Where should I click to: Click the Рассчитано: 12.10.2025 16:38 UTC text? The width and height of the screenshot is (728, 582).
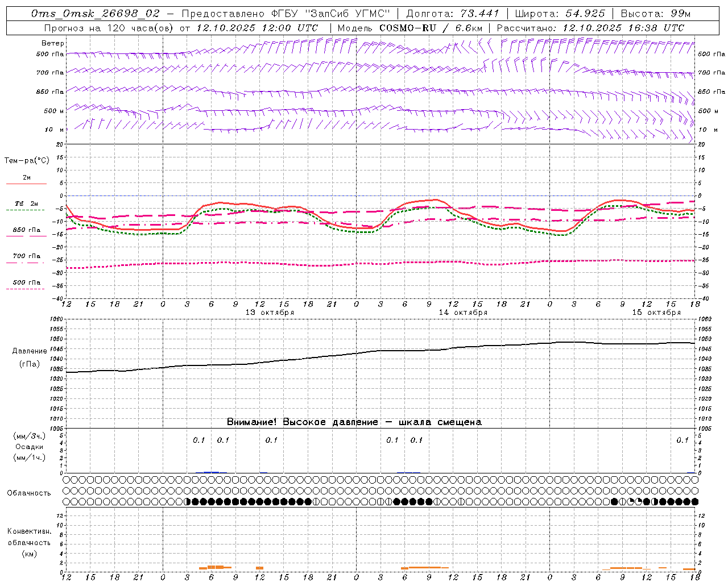click(x=590, y=28)
